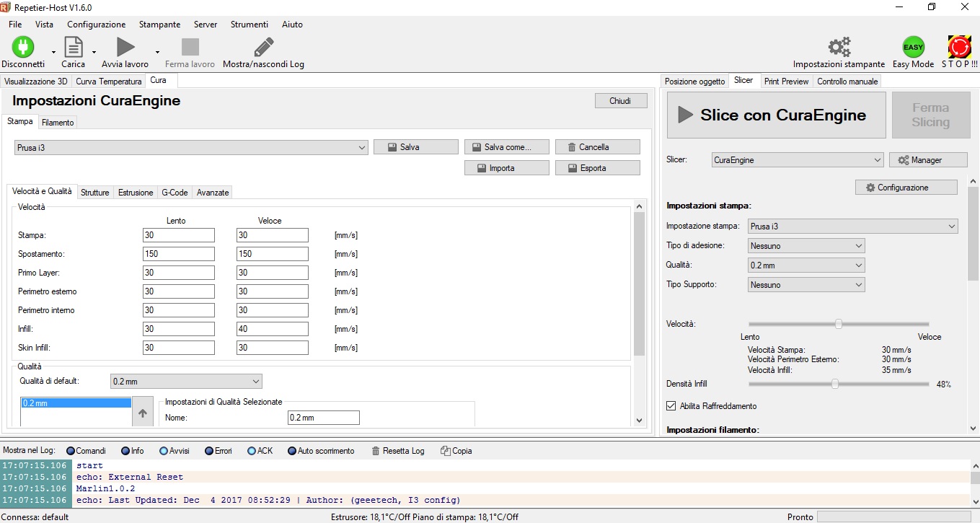Adjust the Densità Infill slider
980x523 pixels.
[x=835, y=384]
